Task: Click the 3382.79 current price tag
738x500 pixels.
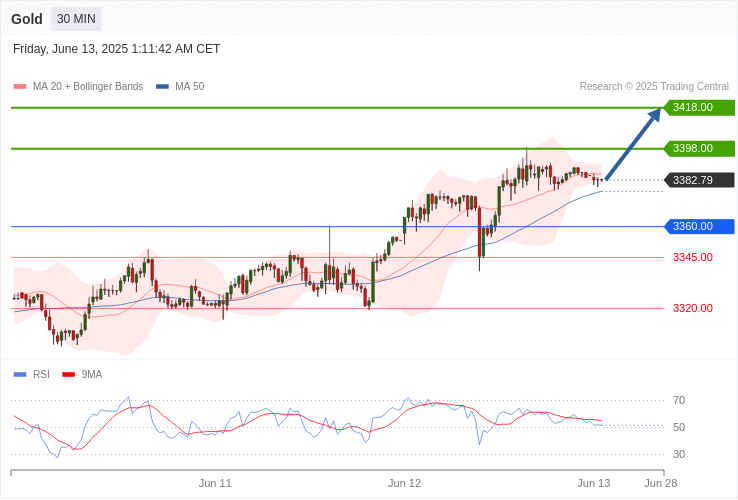Action: [x=699, y=180]
